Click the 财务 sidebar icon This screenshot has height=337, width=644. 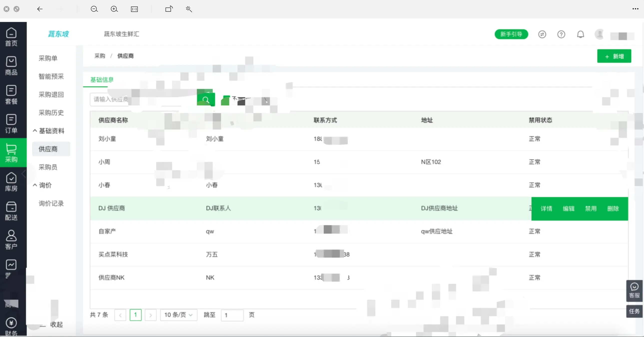(x=11, y=324)
